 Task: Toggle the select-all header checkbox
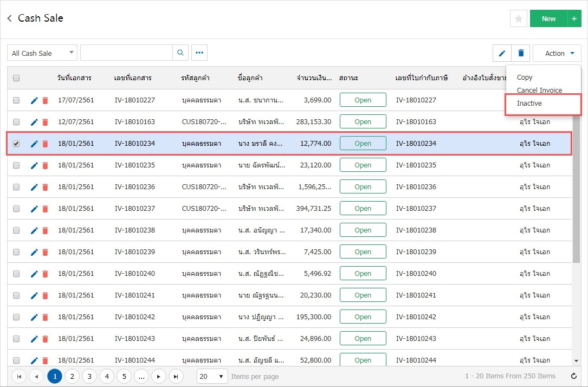pos(16,78)
